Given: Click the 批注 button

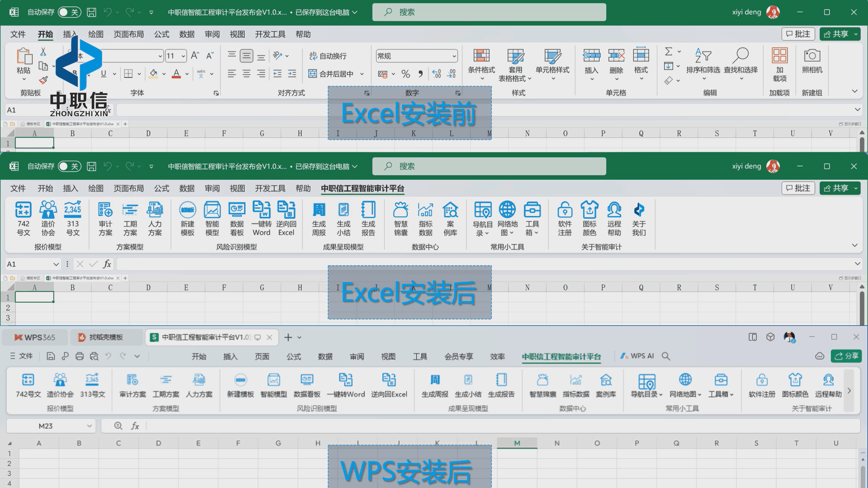Looking at the screenshot, I should [798, 34].
